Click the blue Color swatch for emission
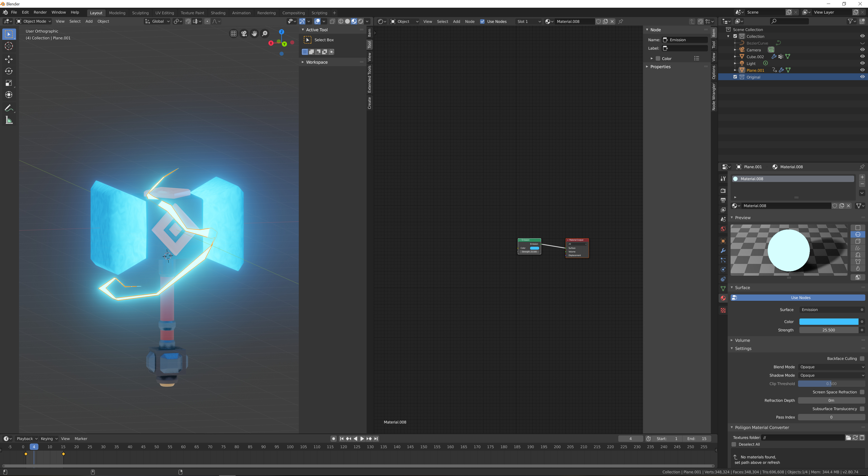Screen dimensions: 868x476 [x=829, y=321]
